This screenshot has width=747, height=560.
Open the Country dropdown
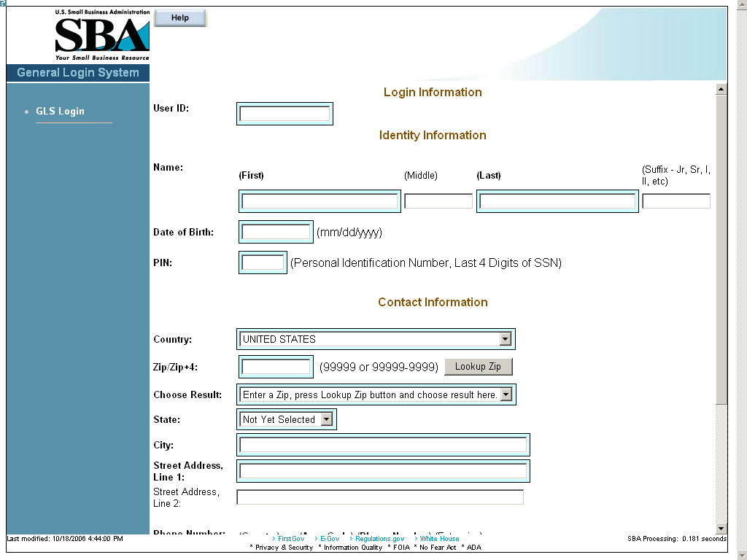pyautogui.click(x=376, y=339)
